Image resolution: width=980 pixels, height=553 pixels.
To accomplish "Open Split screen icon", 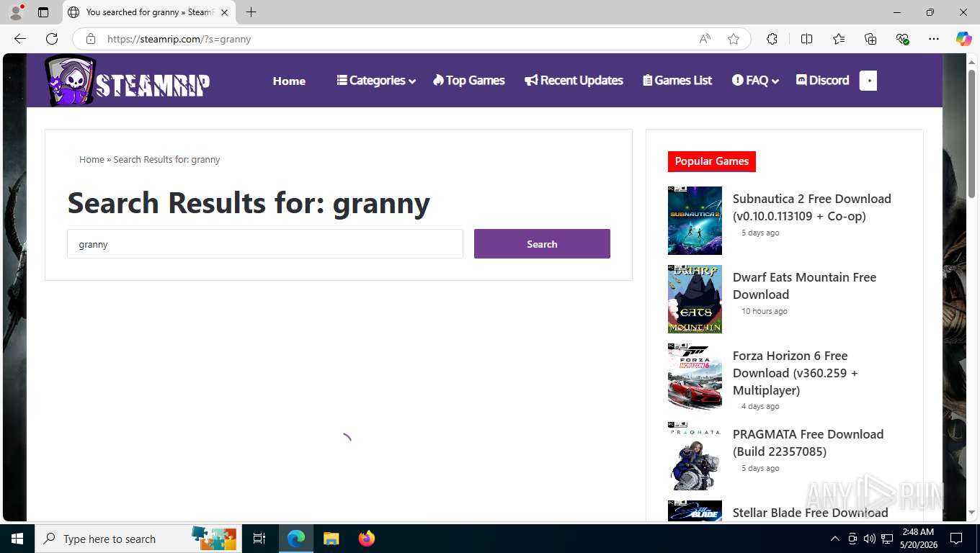I will click(x=806, y=39).
